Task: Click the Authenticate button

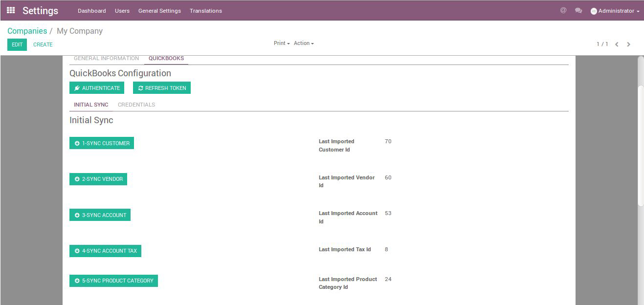Action: (x=97, y=88)
